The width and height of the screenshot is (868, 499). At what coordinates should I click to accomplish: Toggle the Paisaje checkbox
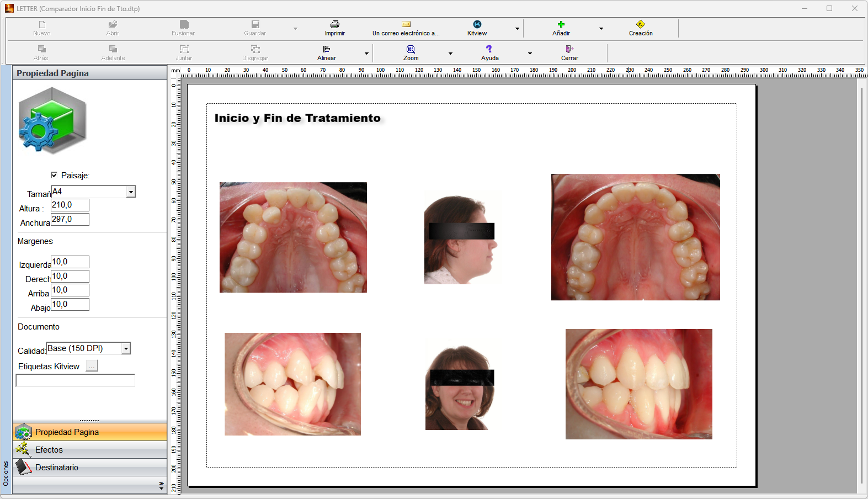pos(54,175)
